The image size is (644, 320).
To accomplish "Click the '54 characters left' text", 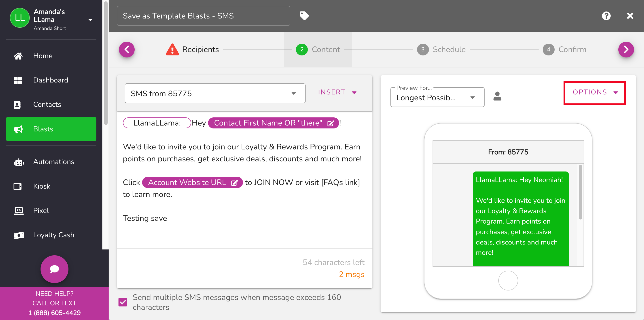I will point(333,262).
